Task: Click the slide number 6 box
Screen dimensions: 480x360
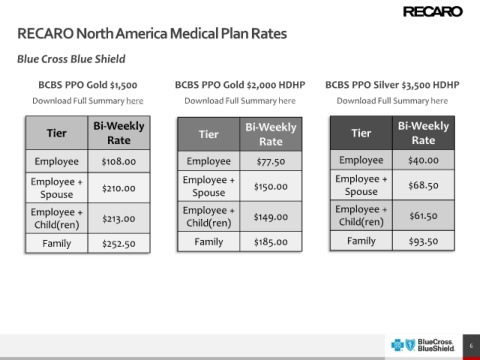Action: tap(471, 346)
